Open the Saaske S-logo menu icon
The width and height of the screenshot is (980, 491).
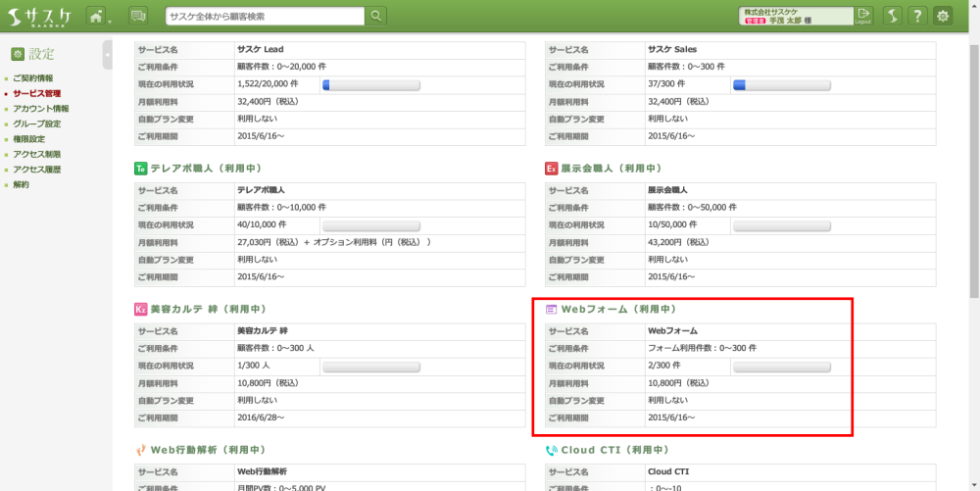pyautogui.click(x=892, y=16)
